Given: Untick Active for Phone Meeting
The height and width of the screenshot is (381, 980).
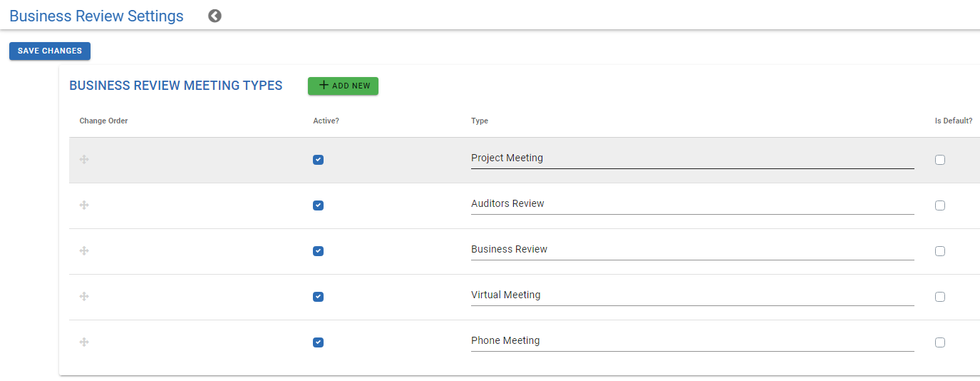Looking at the screenshot, I should (x=318, y=342).
